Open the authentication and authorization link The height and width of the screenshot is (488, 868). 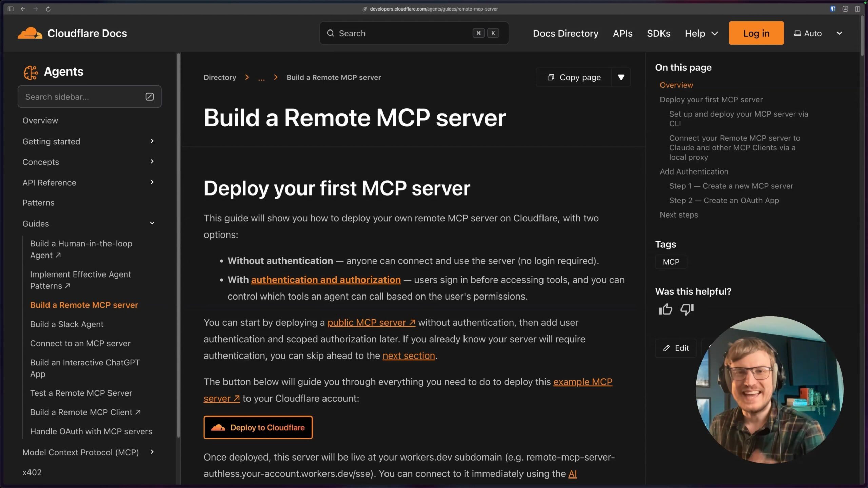(326, 280)
